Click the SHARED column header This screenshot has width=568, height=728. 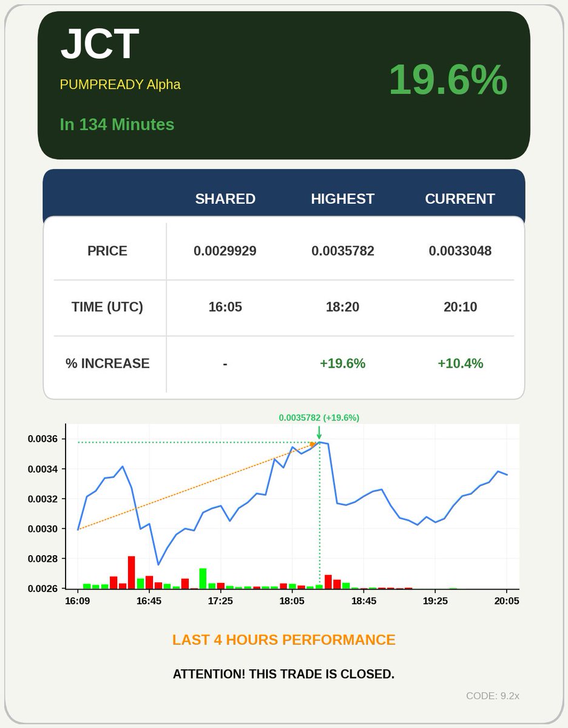point(225,199)
